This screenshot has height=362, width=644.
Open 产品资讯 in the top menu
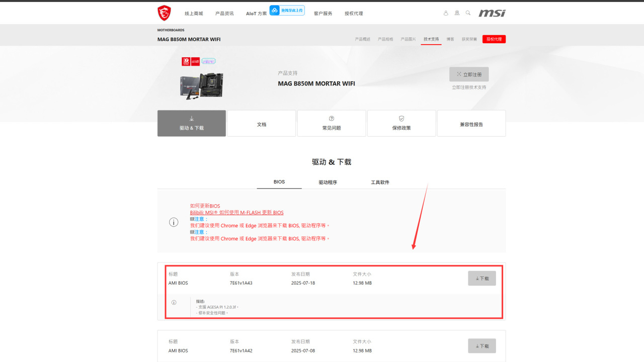click(224, 14)
